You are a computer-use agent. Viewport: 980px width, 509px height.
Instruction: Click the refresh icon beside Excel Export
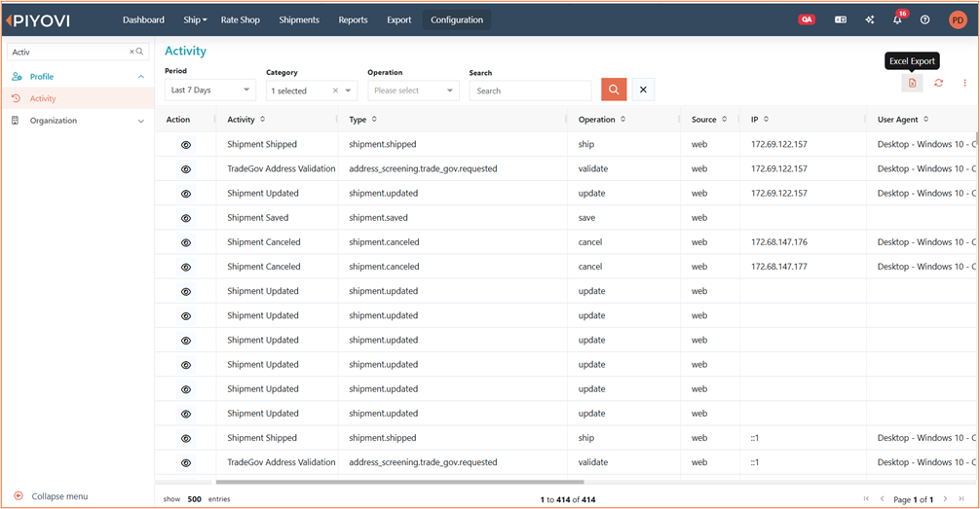(x=938, y=83)
